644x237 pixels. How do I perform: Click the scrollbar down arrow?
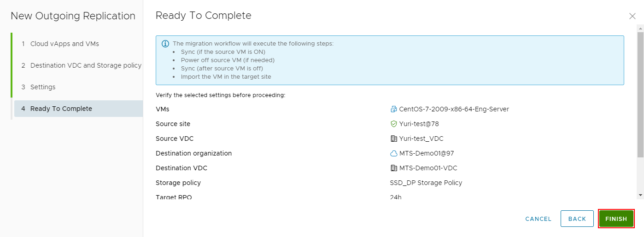click(640, 195)
